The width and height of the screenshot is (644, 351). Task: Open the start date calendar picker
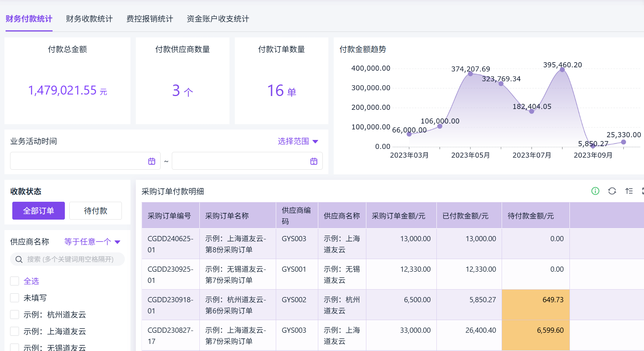pyautogui.click(x=152, y=161)
